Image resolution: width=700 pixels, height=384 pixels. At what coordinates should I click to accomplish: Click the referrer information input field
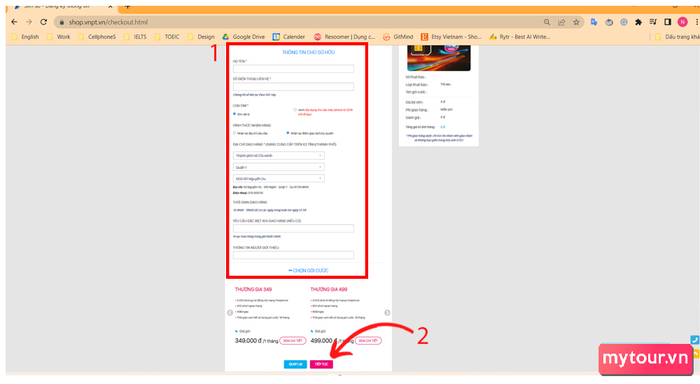pyautogui.click(x=293, y=255)
